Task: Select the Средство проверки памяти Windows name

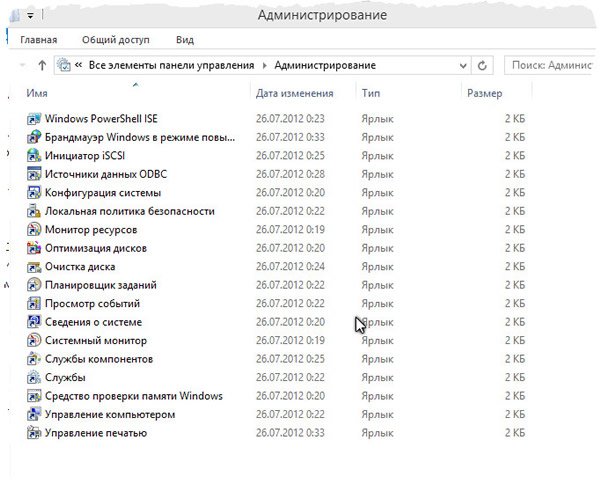Action: pyautogui.click(x=134, y=396)
